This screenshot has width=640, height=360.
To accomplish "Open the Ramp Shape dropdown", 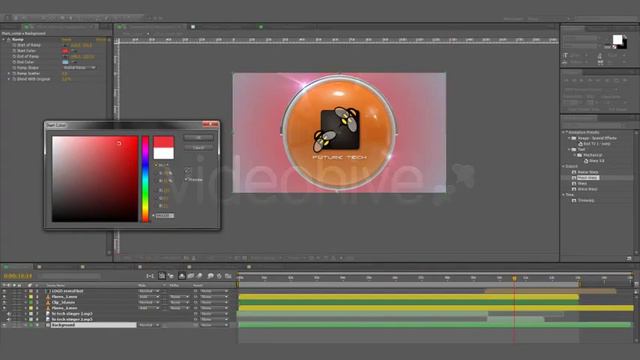I will coord(79,68).
